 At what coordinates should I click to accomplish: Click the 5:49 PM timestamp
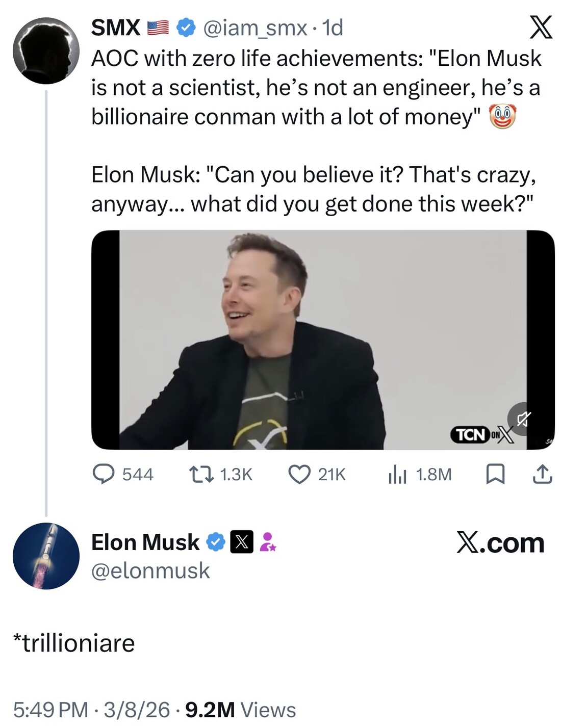pos(50,710)
